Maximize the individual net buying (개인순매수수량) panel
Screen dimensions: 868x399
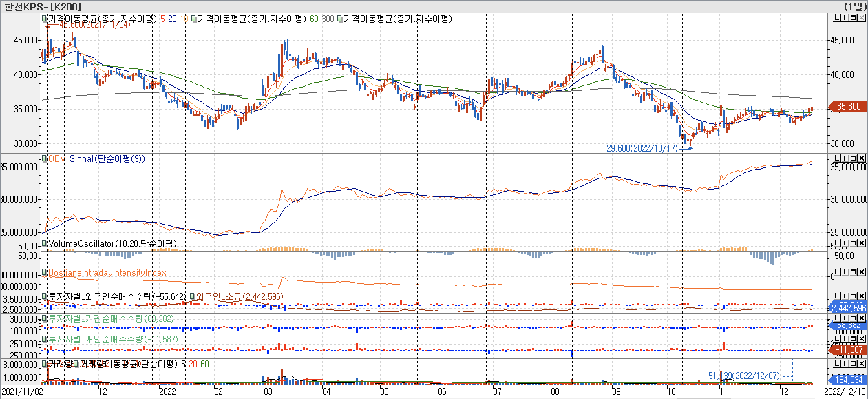pos(853,339)
